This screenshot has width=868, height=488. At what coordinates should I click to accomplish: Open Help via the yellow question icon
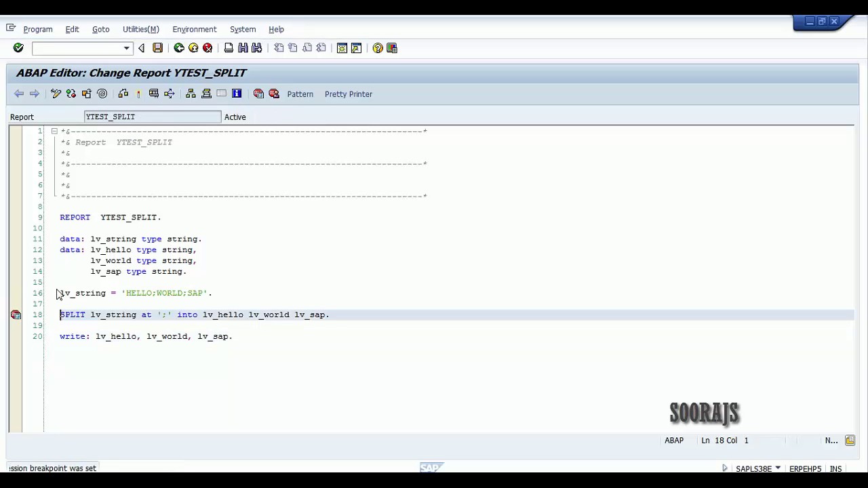tap(378, 48)
